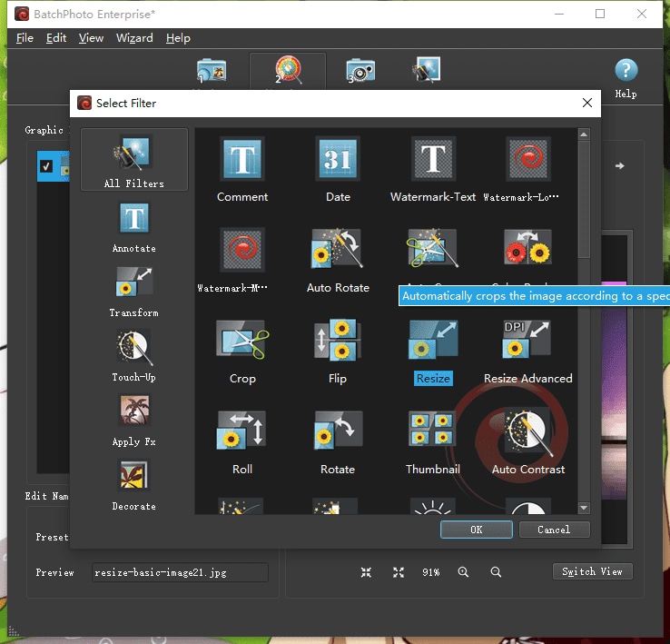Click the filter list scroll down arrow
The image size is (670, 644).
point(584,508)
